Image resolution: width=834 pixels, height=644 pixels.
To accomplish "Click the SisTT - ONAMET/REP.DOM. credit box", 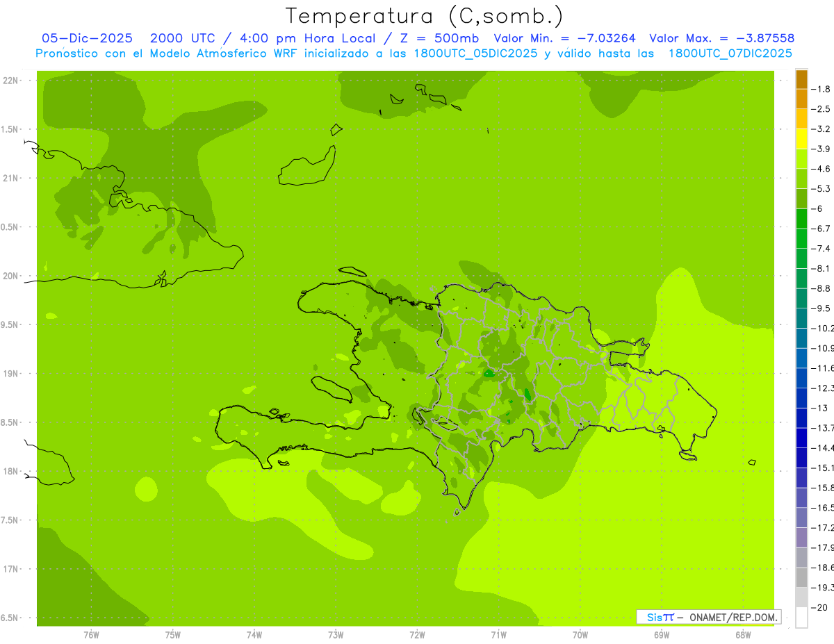I will (x=709, y=617).
